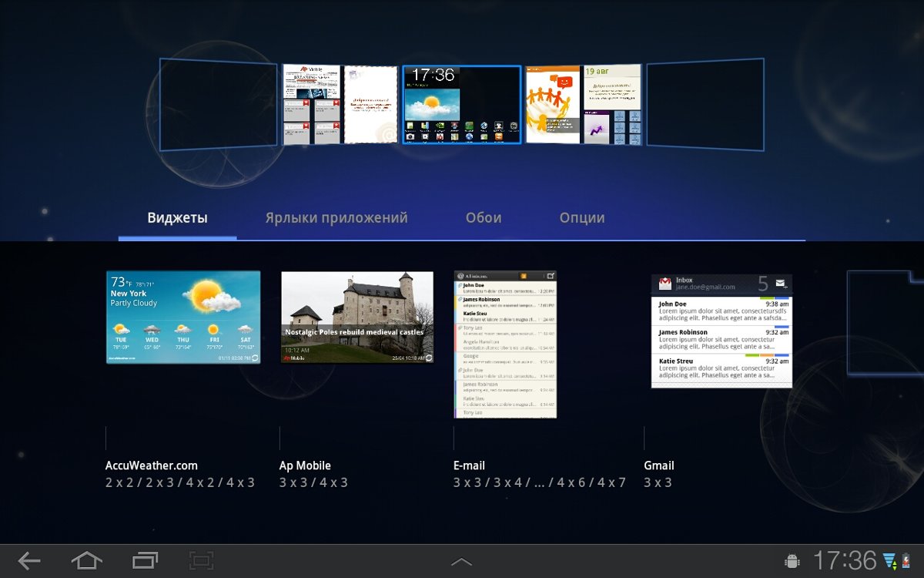Select the home panel with orange people picture
This screenshot has height=578, width=924.
[584, 104]
